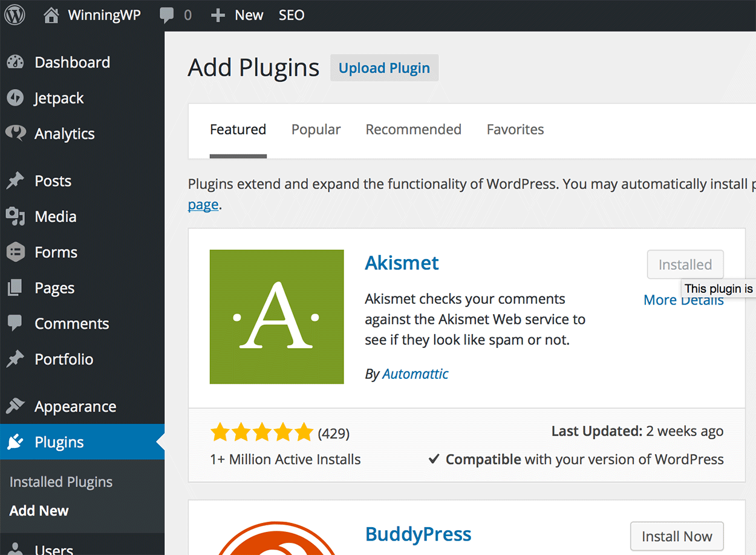Open Akismet via its green thumbnail

tap(276, 317)
